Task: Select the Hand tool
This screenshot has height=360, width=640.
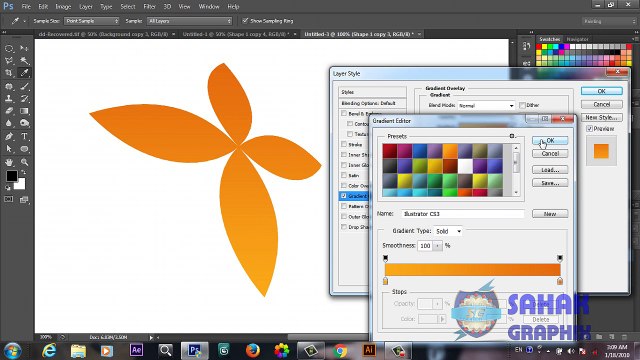Action: [9, 162]
